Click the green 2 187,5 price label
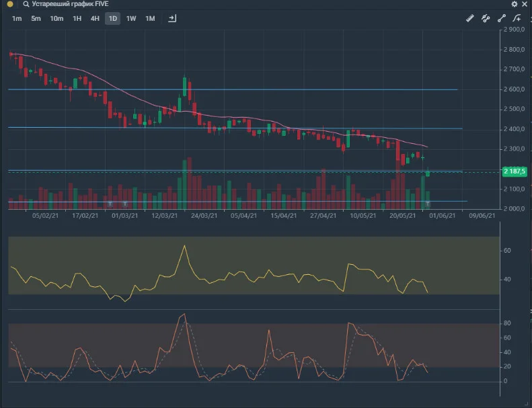532x408 pixels. 515,171
